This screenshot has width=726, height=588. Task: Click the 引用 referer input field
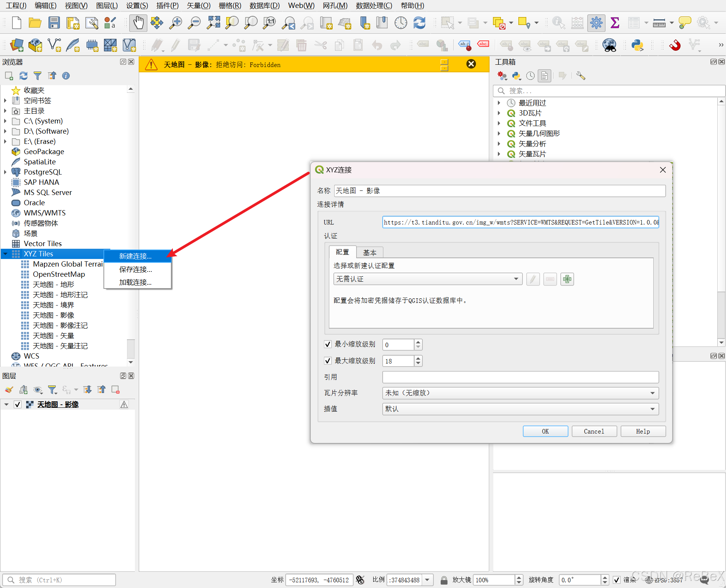520,377
